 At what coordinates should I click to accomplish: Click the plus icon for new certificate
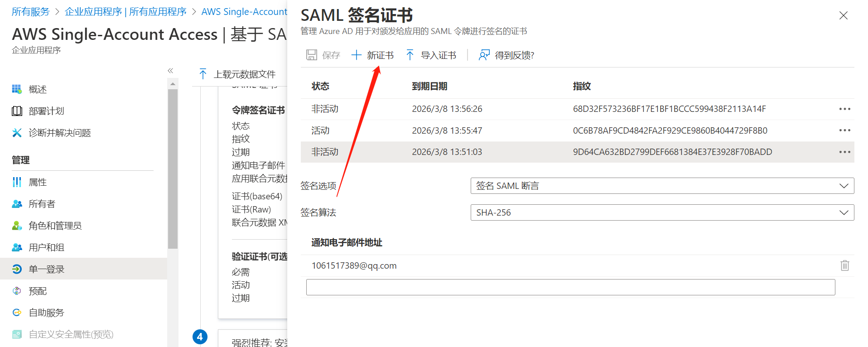pyautogui.click(x=357, y=55)
